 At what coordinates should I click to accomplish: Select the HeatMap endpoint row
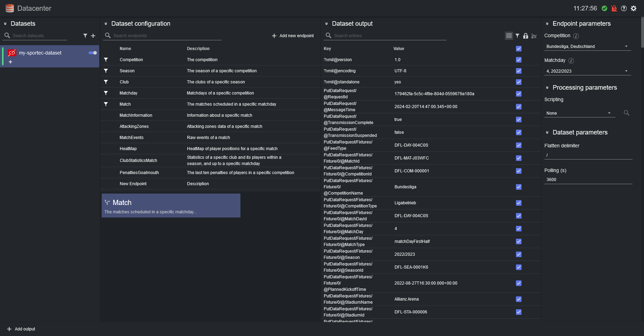(x=128, y=149)
